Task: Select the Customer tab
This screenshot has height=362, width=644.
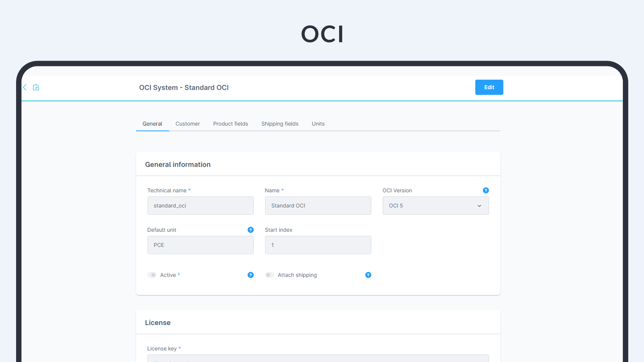Action: point(187,124)
